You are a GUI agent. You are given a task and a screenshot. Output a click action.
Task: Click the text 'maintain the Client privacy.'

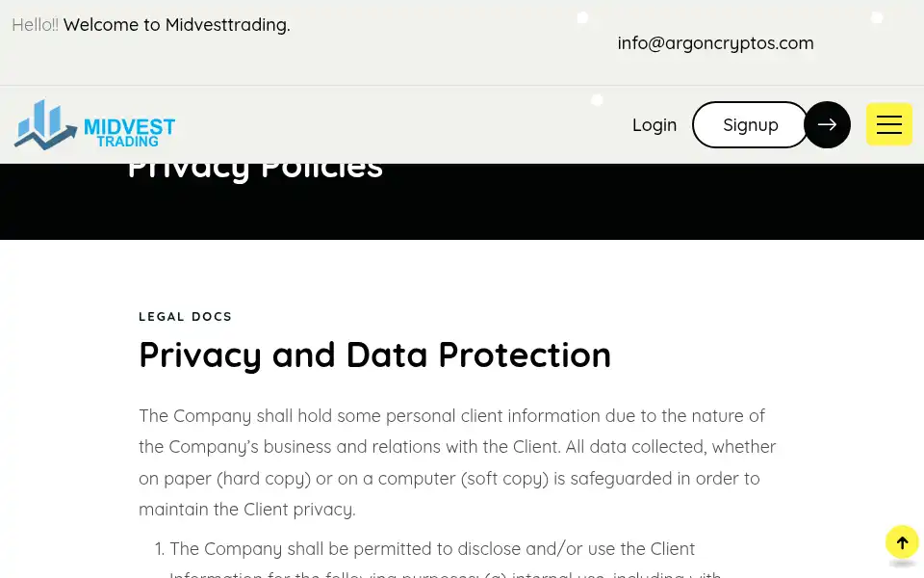point(247,509)
